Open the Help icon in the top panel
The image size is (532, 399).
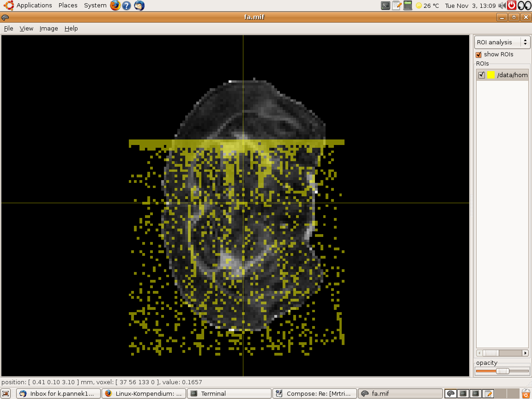click(x=127, y=6)
